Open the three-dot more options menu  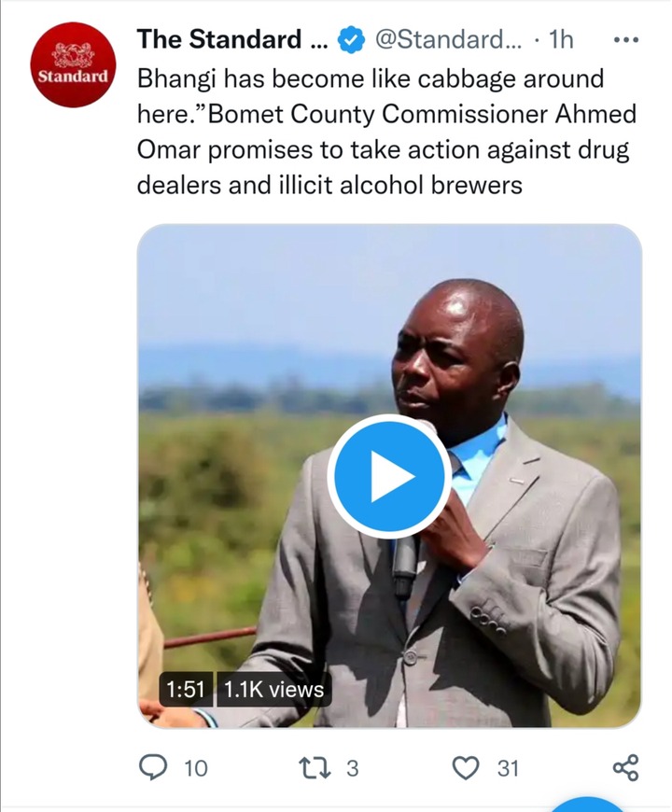click(626, 40)
